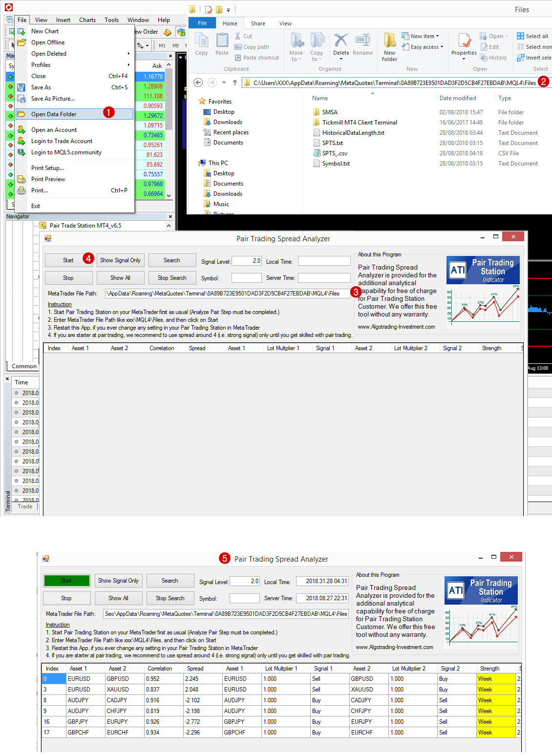Viewport: 552px width, 756px height.
Task: Close the Market Watch panel
Action: click(x=170, y=56)
